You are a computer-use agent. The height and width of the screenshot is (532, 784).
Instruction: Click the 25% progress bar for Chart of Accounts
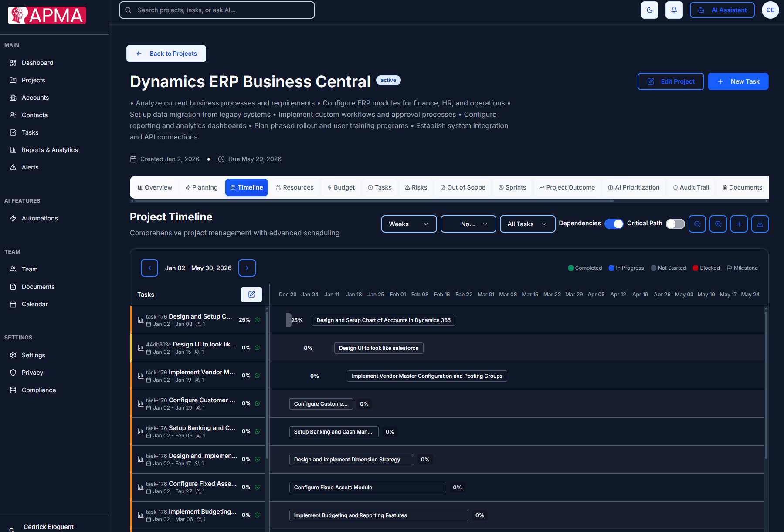288,320
